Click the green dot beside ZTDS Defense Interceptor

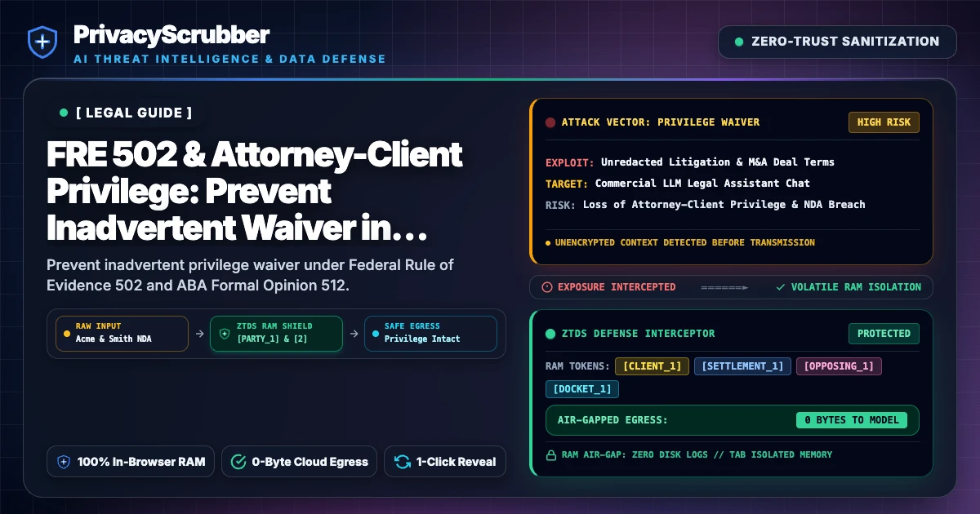tap(550, 334)
